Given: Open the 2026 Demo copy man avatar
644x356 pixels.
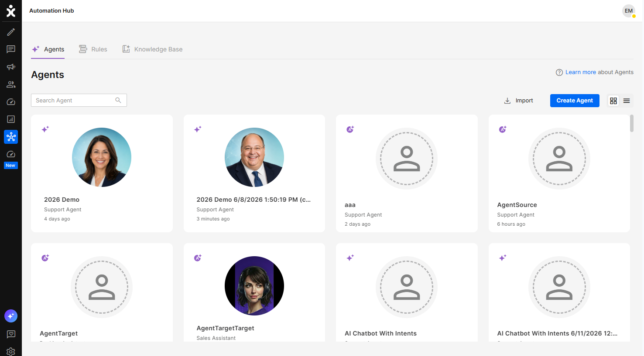Looking at the screenshot, I should [254, 157].
